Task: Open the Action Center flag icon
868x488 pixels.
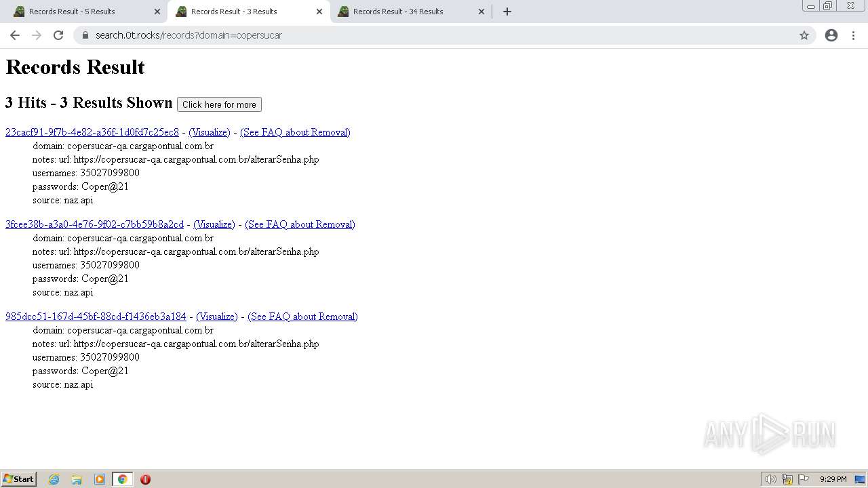Action: (x=804, y=479)
